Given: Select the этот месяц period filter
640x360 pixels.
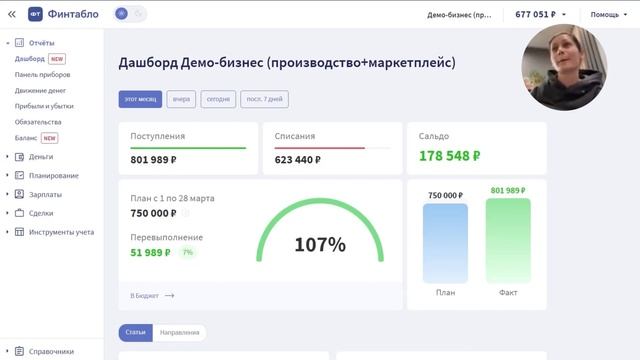Looking at the screenshot, I should pyautogui.click(x=140, y=99).
